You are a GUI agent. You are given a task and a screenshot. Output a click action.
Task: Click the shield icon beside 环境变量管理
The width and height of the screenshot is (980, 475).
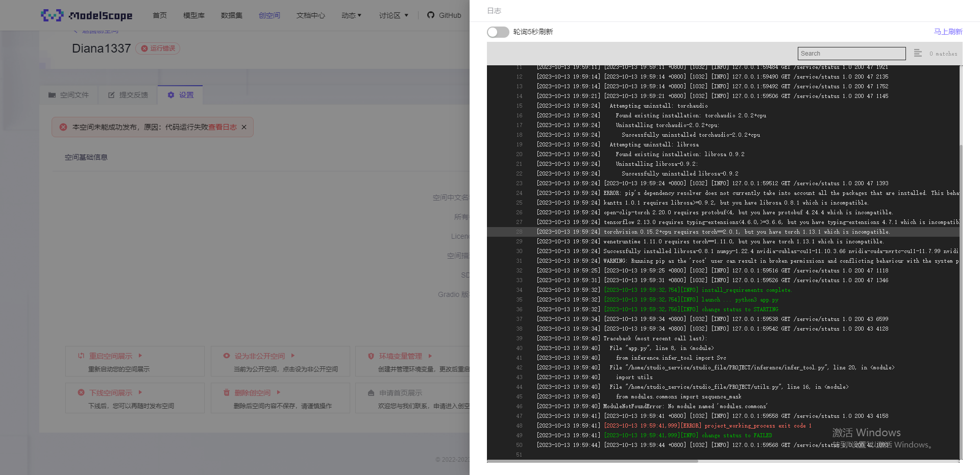371,356
